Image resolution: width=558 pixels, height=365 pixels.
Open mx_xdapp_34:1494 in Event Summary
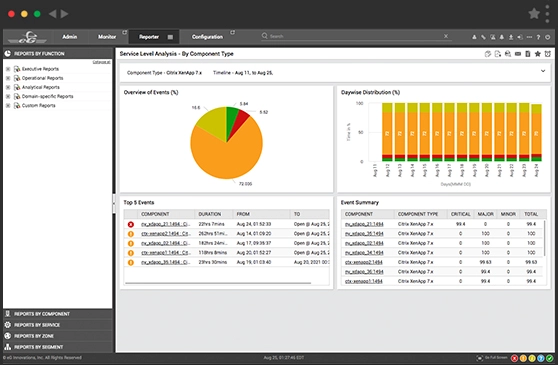click(x=364, y=253)
